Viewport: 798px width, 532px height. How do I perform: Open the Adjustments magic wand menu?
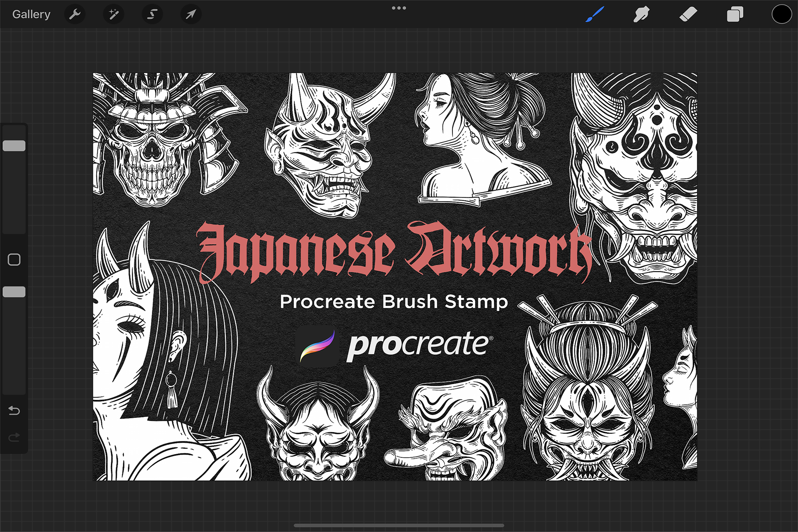click(114, 14)
